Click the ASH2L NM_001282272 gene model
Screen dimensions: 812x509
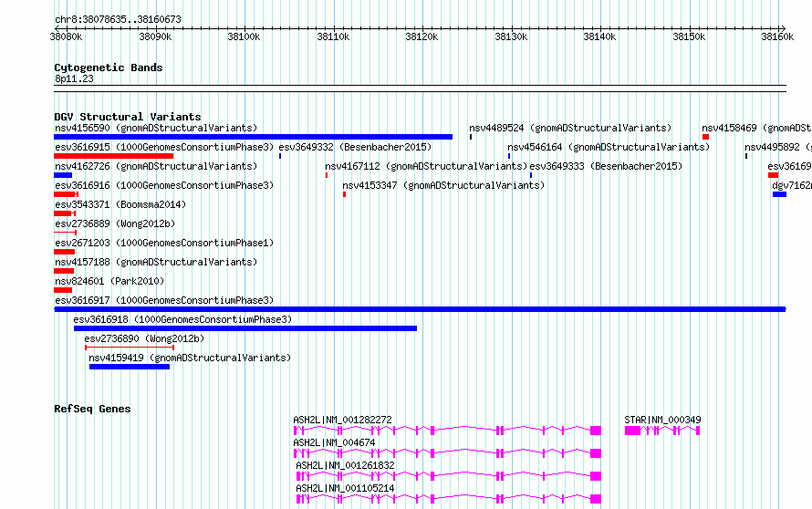pyautogui.click(x=447, y=431)
